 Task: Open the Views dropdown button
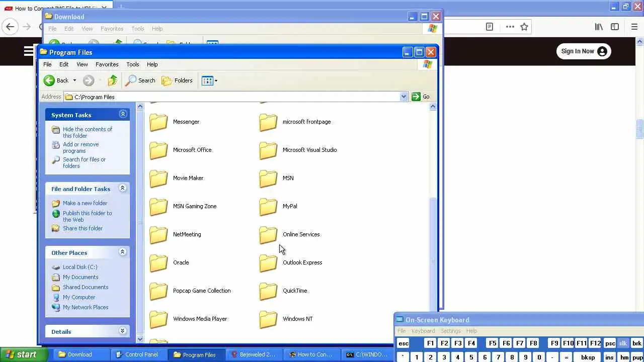pyautogui.click(x=210, y=80)
